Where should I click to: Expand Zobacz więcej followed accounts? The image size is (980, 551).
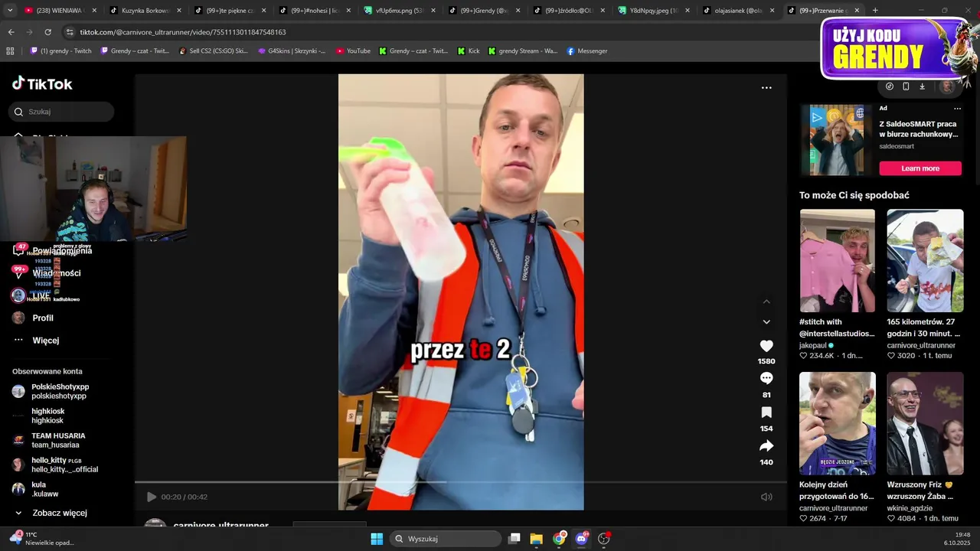[x=51, y=513]
